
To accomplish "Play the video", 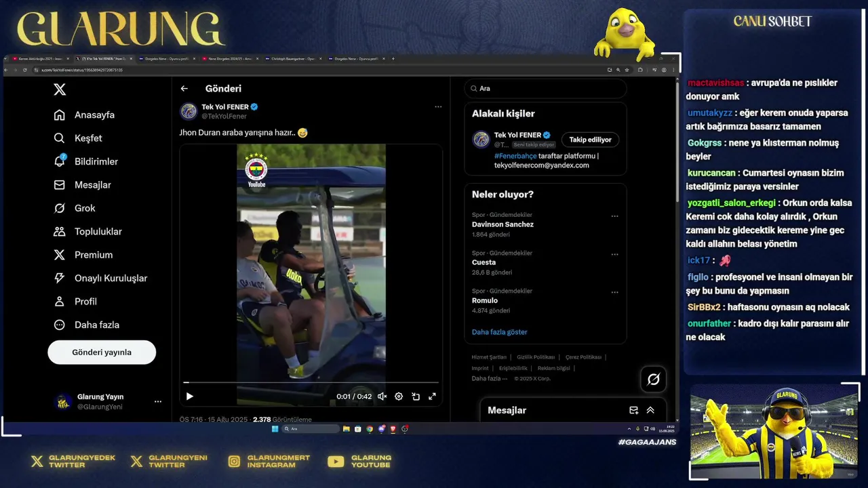I will (190, 396).
